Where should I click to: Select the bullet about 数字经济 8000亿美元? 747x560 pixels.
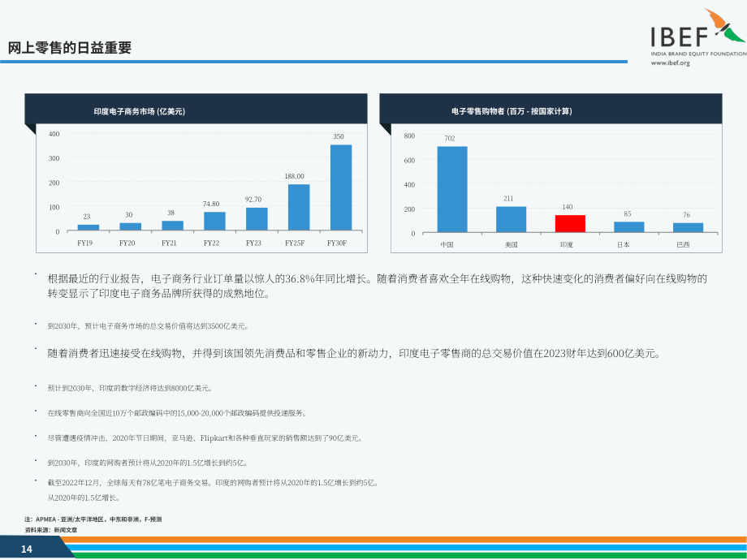coord(130,389)
